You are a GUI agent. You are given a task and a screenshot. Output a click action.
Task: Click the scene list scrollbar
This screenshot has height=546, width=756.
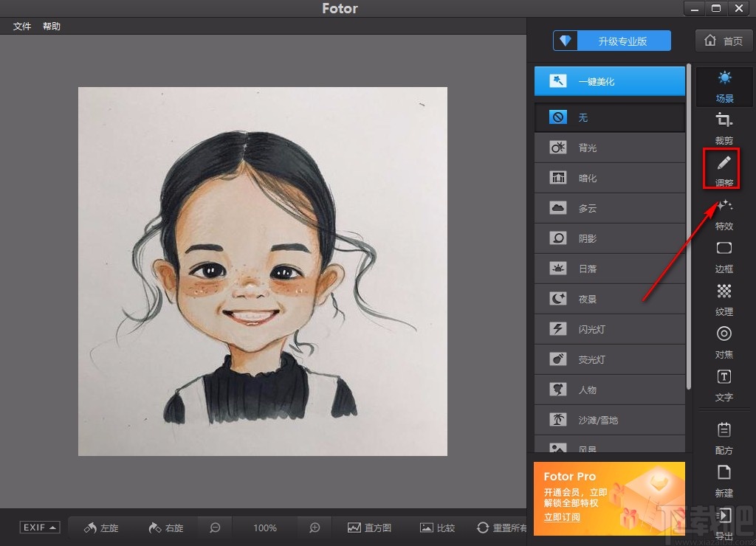tap(689, 227)
